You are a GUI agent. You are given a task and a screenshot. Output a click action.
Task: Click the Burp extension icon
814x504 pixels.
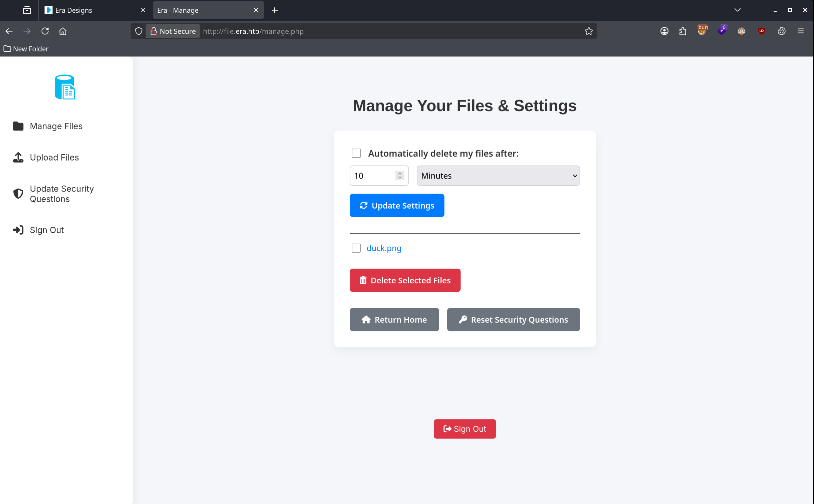coord(702,30)
